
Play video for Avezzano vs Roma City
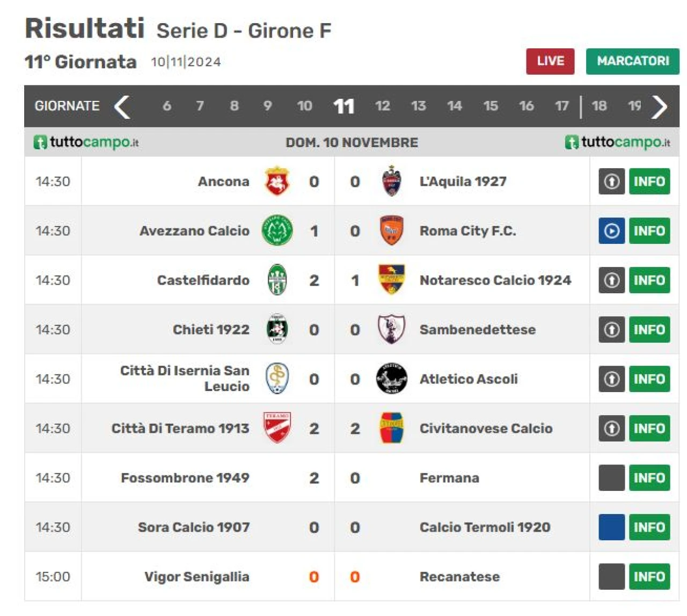(611, 231)
